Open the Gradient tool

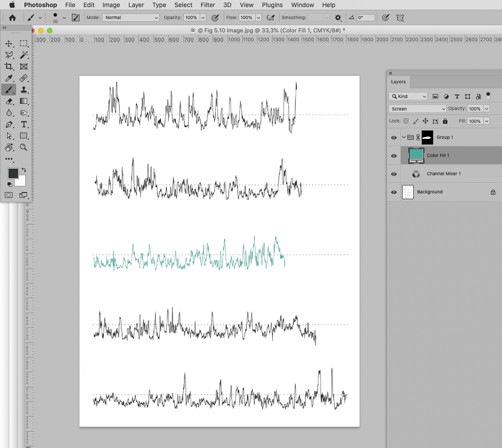click(24, 101)
